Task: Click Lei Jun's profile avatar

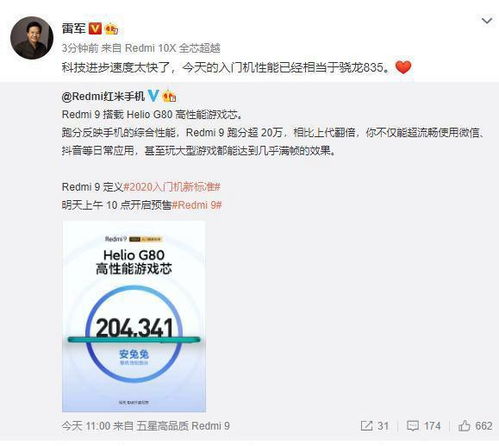Action: click(x=32, y=38)
